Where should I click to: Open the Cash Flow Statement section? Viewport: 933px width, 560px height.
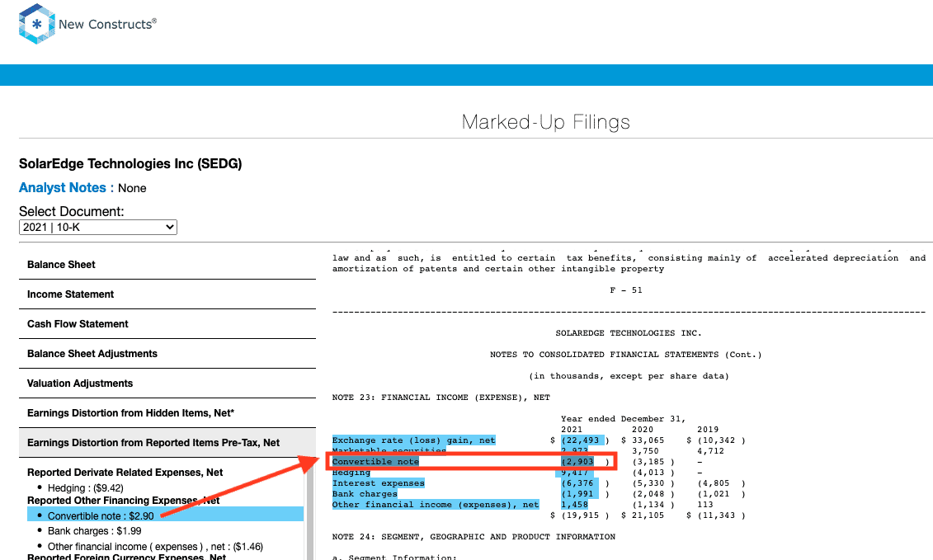pos(167,324)
